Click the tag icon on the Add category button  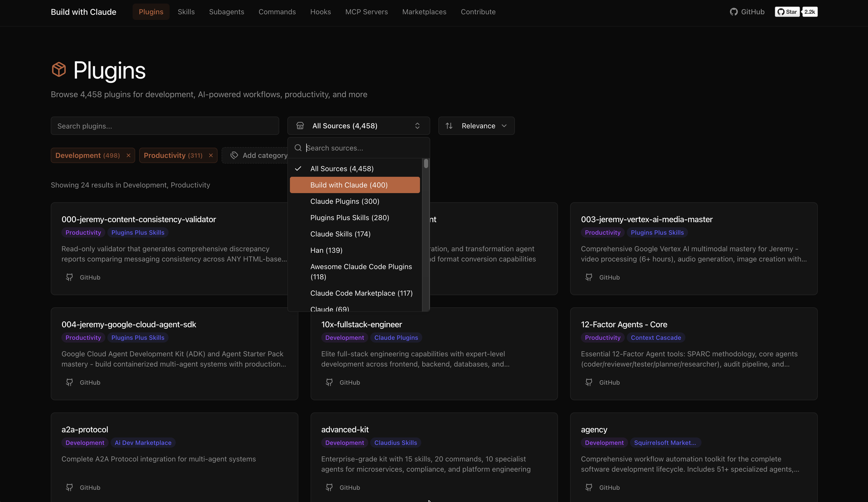234,155
